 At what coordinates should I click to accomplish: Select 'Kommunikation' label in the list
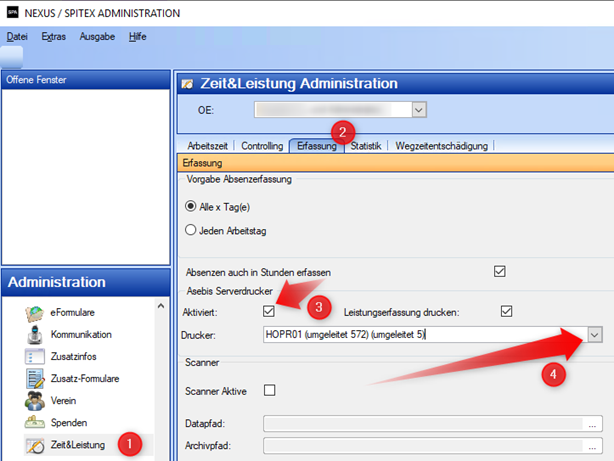[x=81, y=334]
